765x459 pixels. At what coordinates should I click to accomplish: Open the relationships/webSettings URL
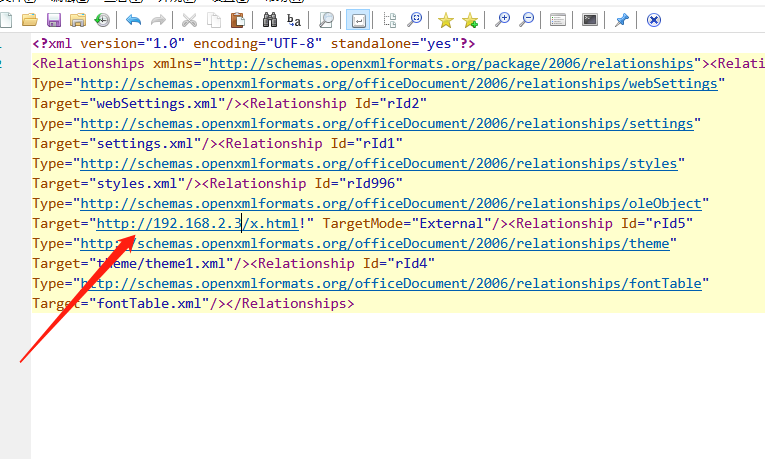(x=399, y=83)
